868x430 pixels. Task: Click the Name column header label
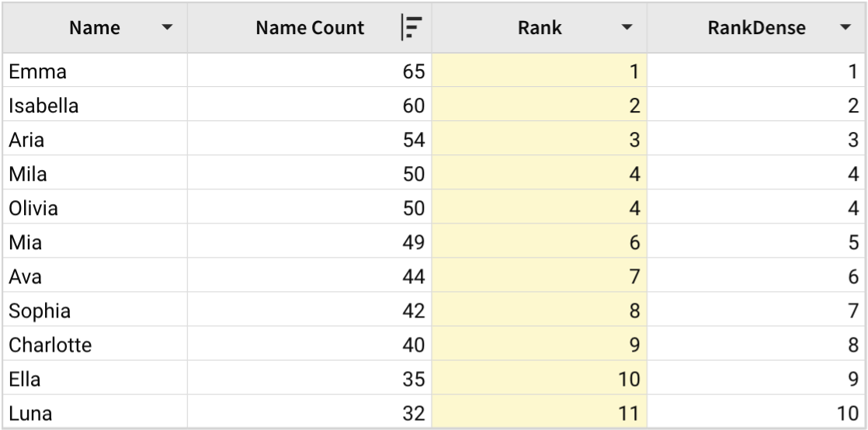click(95, 29)
